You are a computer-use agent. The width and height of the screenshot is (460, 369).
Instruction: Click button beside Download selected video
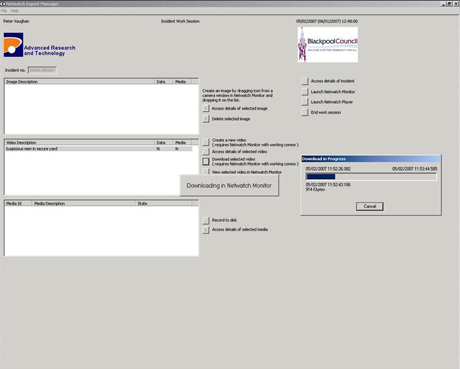206,162
